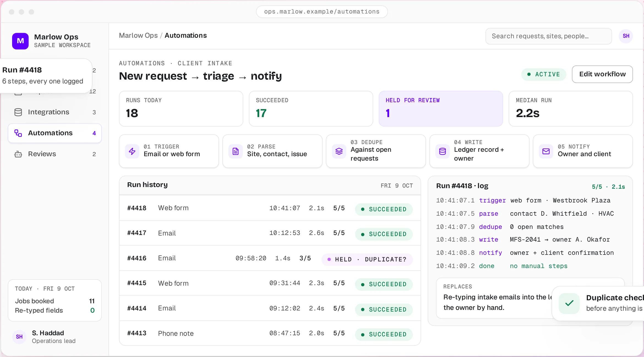Image resolution: width=644 pixels, height=357 pixels.
Task: Open run #4413 Phone note row
Action: click(x=270, y=333)
